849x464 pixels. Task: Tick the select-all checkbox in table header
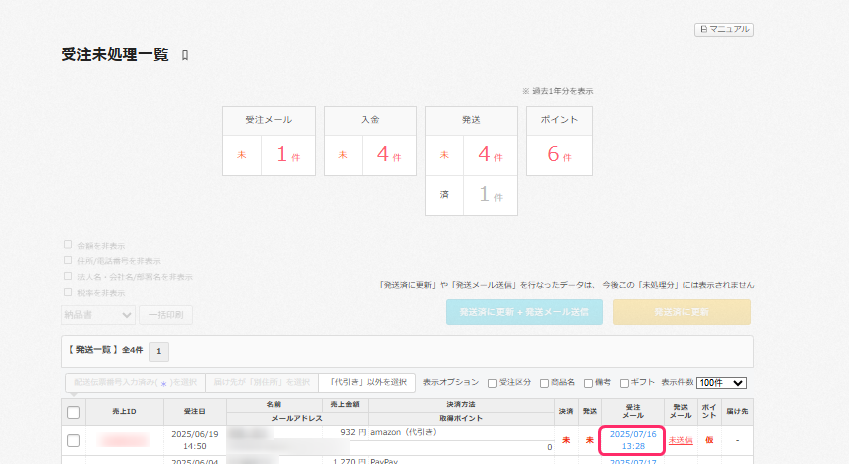[73, 412]
